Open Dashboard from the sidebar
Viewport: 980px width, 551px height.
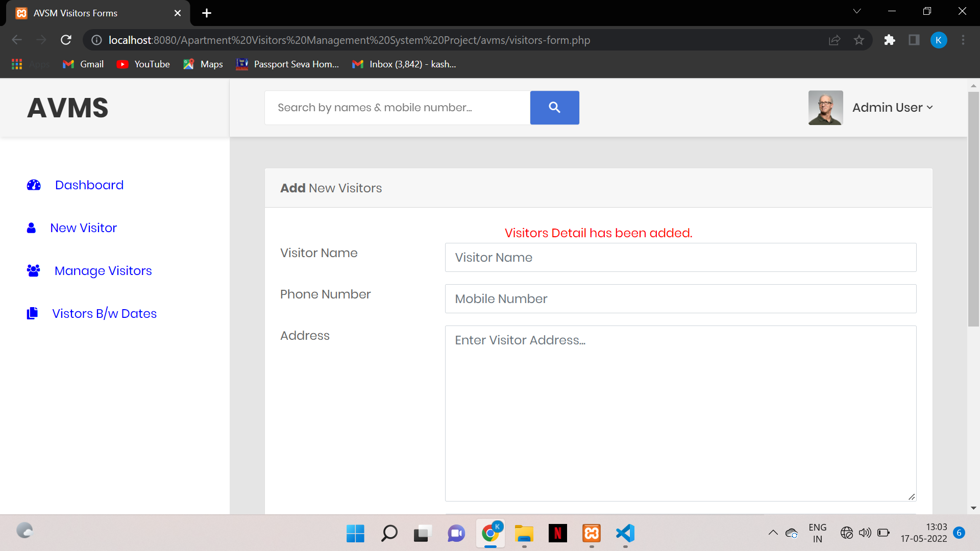click(x=89, y=185)
